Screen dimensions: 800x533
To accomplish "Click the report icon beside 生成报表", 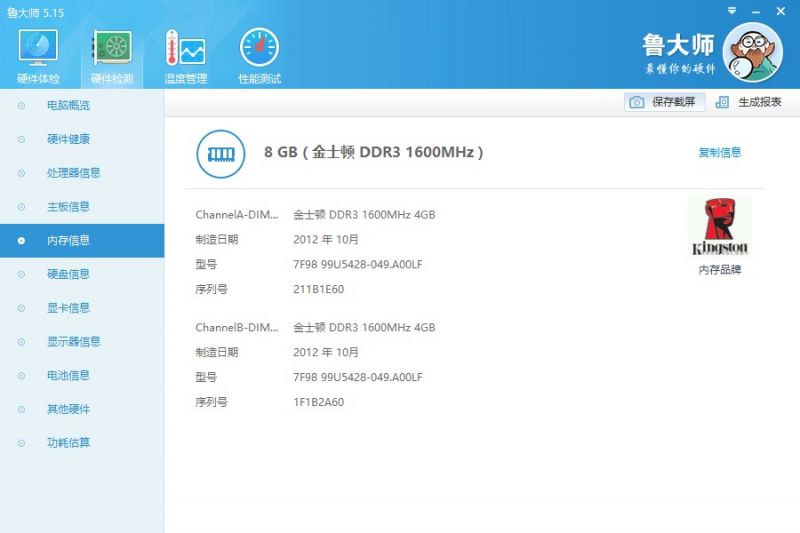I will pos(722,102).
